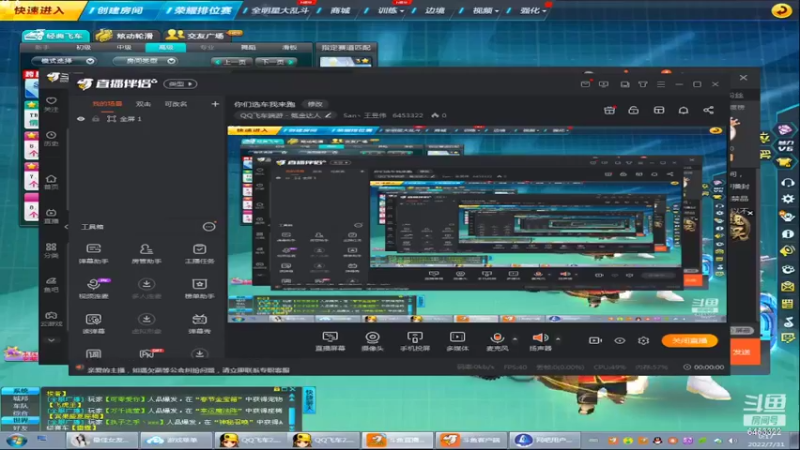Screen dimensions: 800x450
Task: Click gift box icon in header
Action: (609, 110)
